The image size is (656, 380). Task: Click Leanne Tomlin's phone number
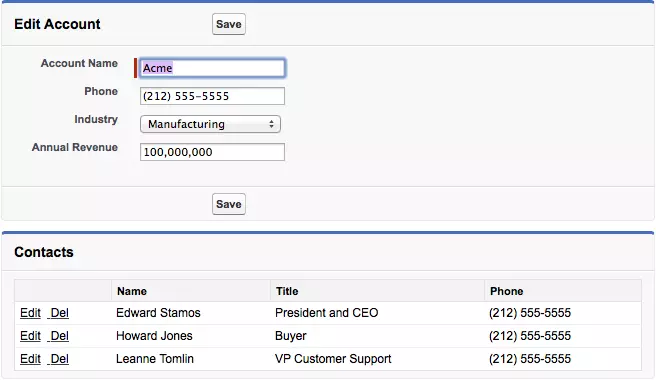[x=530, y=359]
